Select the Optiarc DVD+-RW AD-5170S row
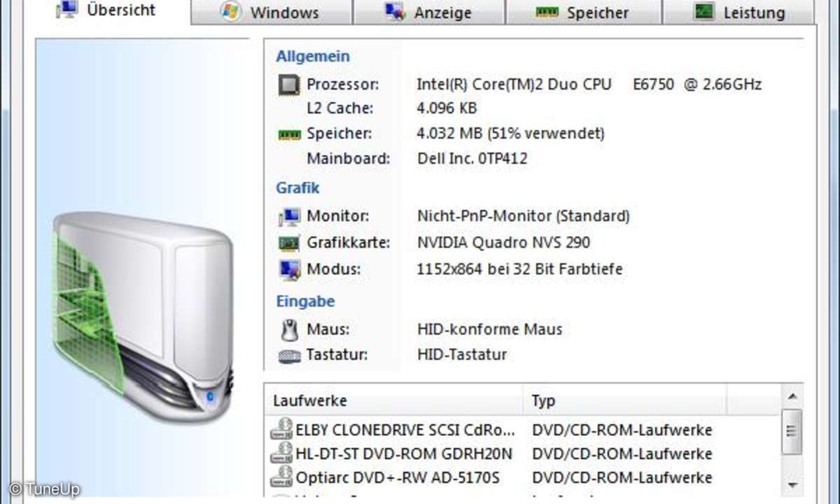840x504 pixels. 524,477
